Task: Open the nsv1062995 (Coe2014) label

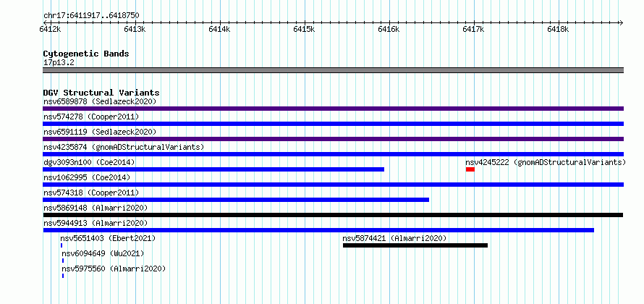Action: (x=87, y=177)
